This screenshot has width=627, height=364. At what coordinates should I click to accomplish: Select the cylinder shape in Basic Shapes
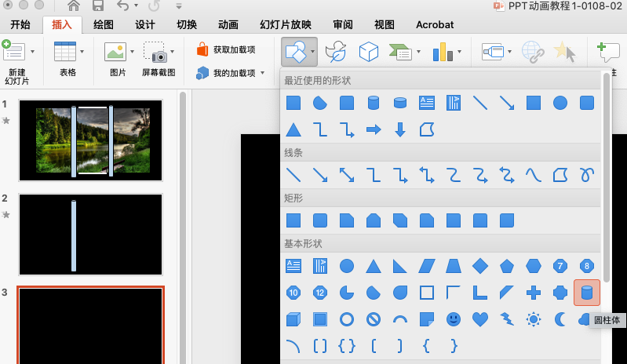click(587, 293)
